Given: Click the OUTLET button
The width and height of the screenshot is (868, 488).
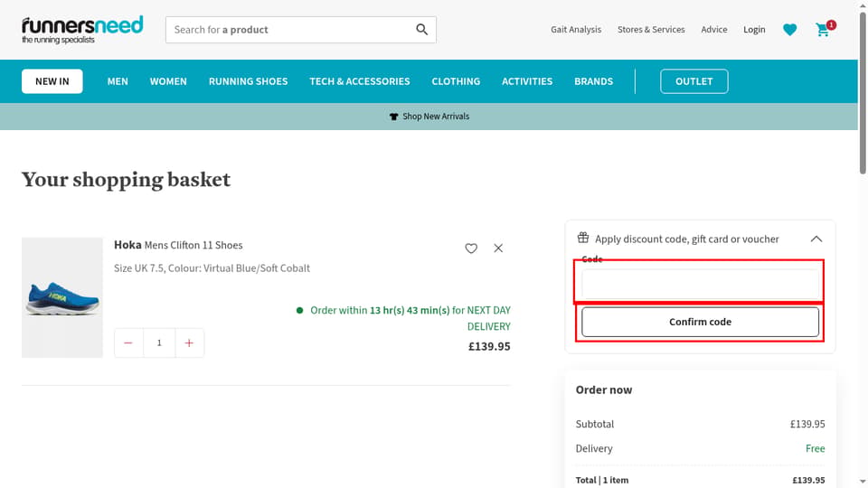Looking at the screenshot, I should (693, 81).
